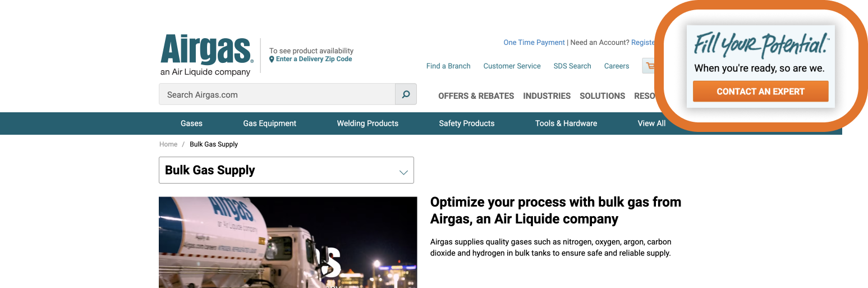The height and width of the screenshot is (288, 868).
Task: Select Welding Products in navigation bar
Action: [368, 124]
